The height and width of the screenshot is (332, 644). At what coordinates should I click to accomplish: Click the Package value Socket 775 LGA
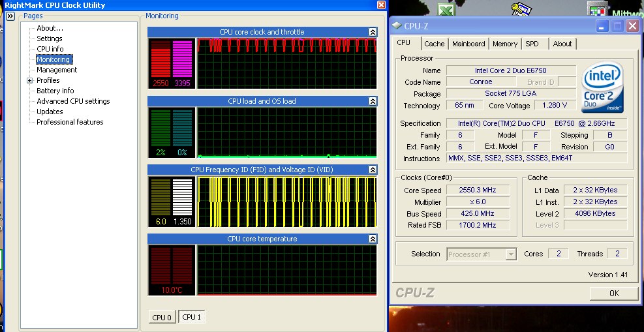510,93
